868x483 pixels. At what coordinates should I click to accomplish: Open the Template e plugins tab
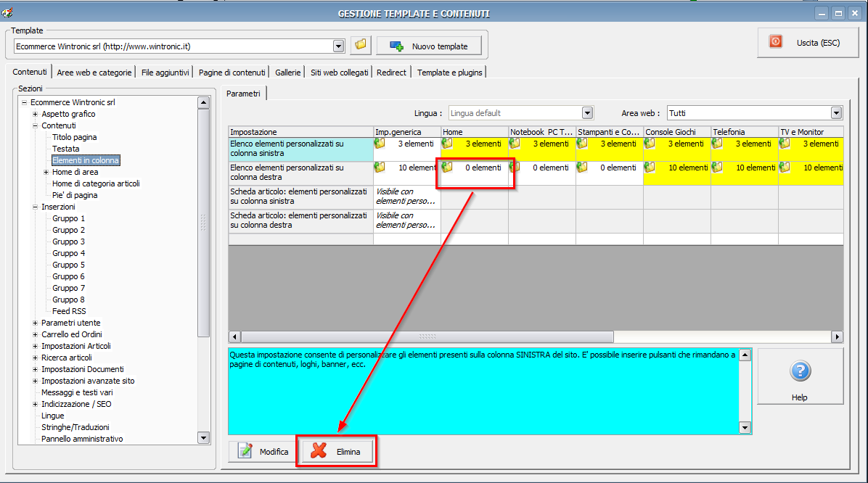click(449, 73)
